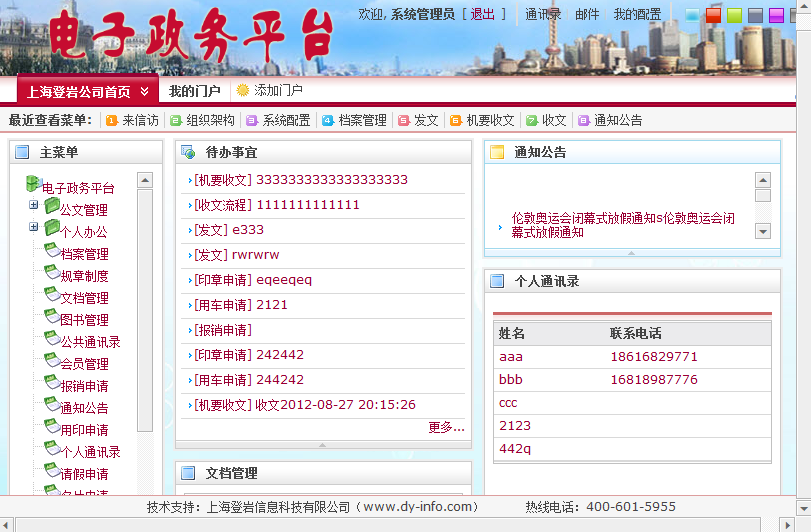
Task: Click 更多... link in 待办事宜
Action: [x=446, y=427]
